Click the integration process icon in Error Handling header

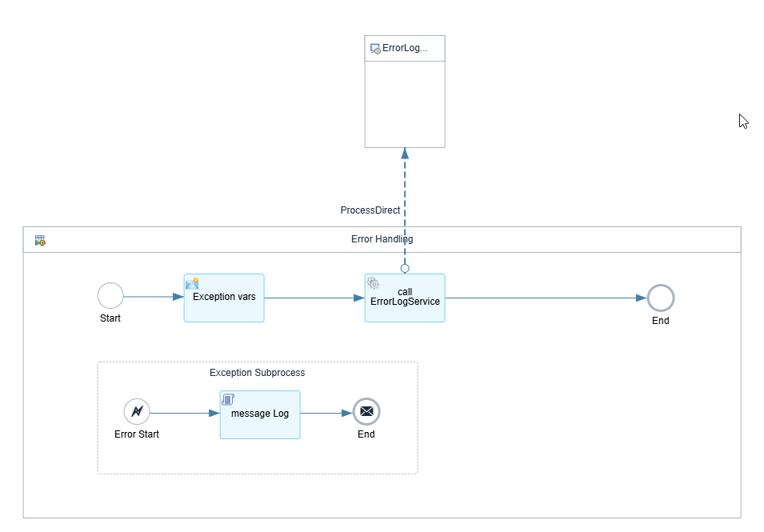pyautogui.click(x=40, y=240)
